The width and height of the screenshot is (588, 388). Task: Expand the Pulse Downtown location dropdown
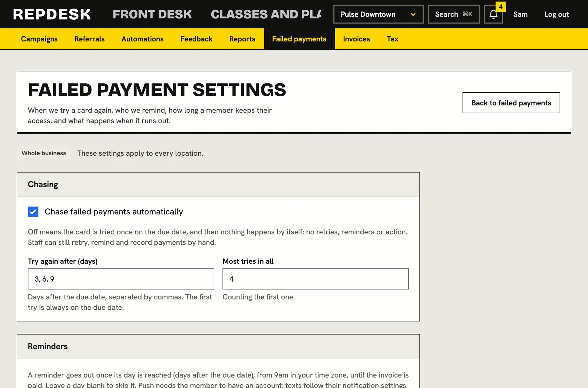tap(378, 14)
